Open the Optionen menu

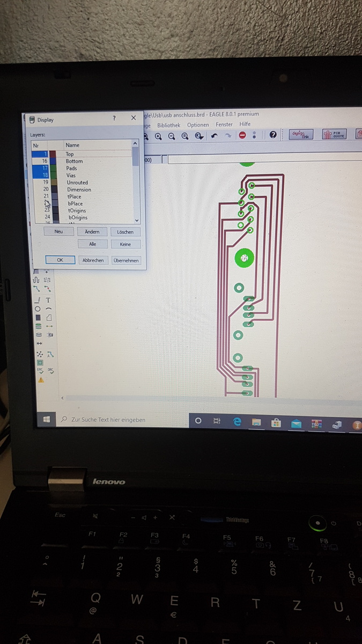click(x=197, y=125)
